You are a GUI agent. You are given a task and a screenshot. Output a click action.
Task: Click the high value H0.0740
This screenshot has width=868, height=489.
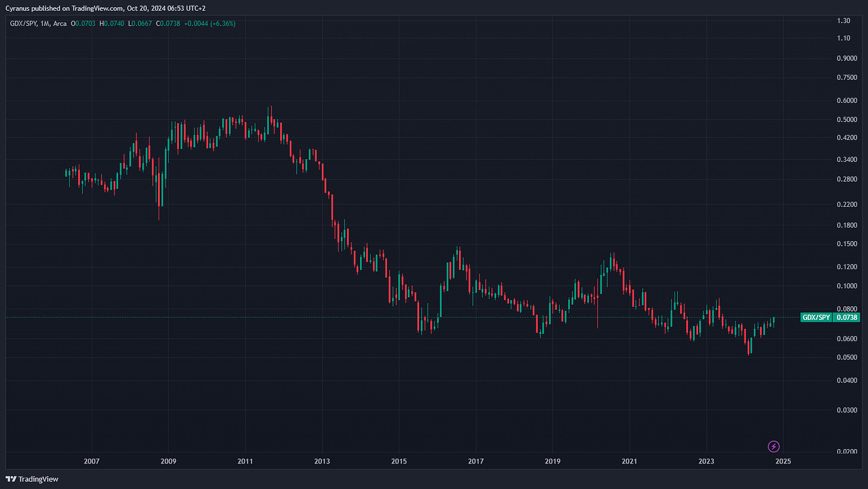point(111,24)
